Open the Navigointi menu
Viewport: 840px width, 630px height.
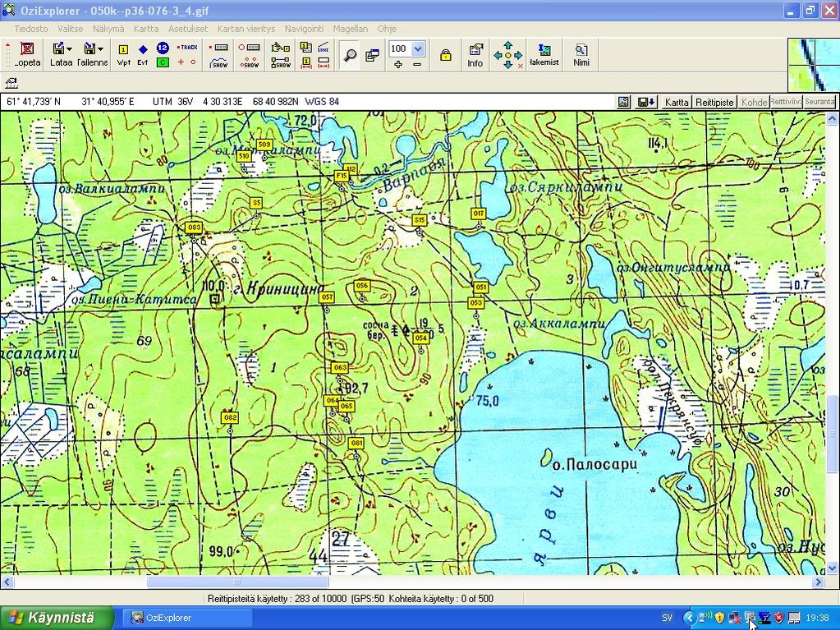(304, 28)
